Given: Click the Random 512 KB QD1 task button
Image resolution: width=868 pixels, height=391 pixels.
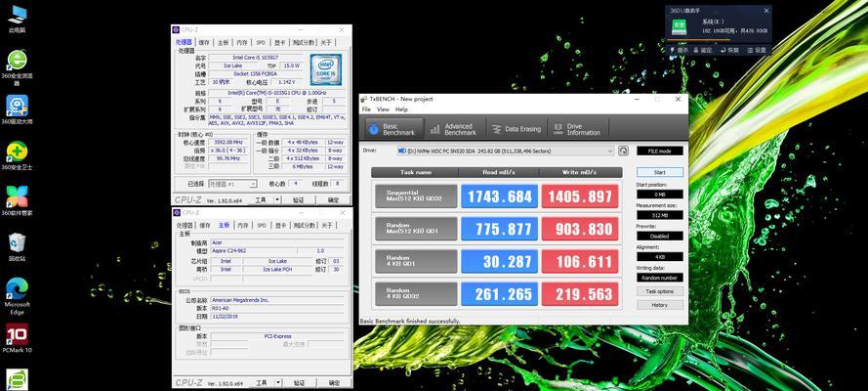Looking at the screenshot, I should tap(416, 229).
